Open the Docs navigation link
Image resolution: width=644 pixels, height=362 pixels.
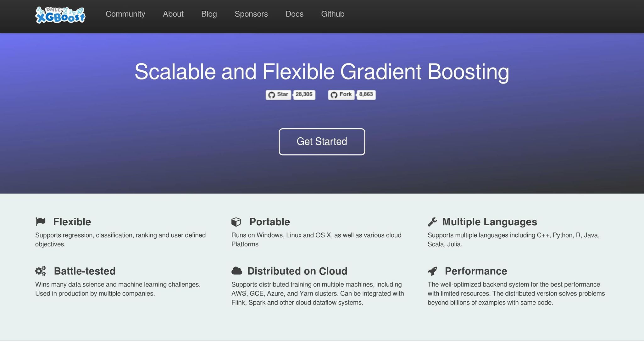[294, 14]
